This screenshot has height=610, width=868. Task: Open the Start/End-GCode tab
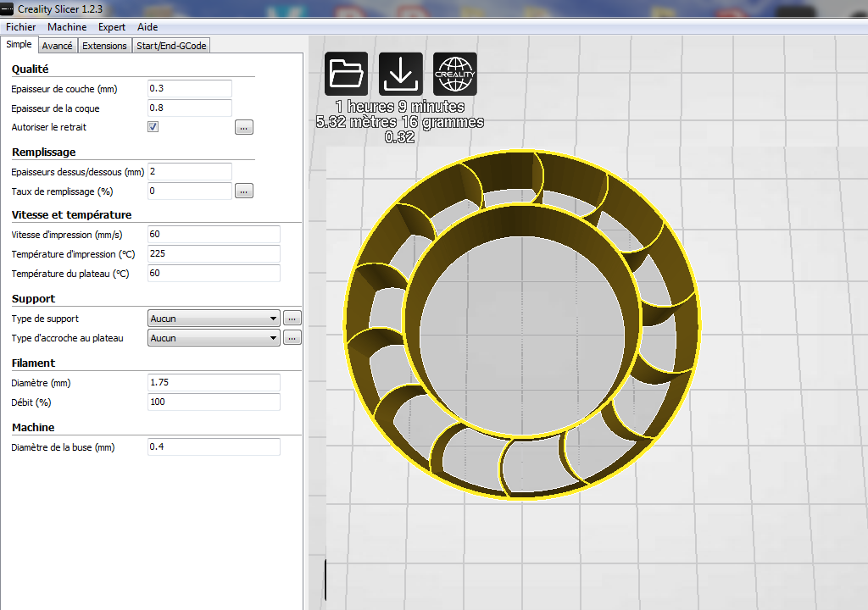click(170, 45)
